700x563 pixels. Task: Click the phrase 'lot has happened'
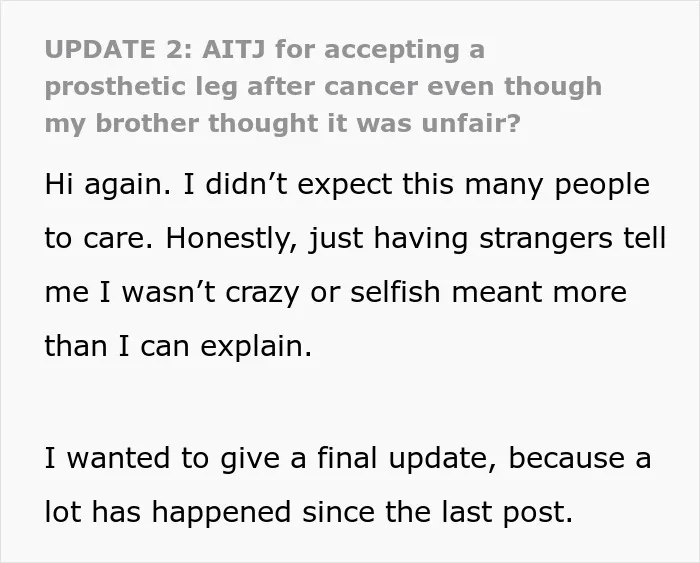tap(168, 512)
